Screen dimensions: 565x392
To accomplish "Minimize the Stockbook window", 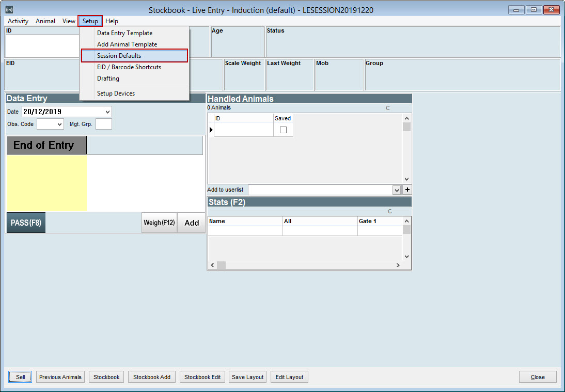I will [x=516, y=10].
